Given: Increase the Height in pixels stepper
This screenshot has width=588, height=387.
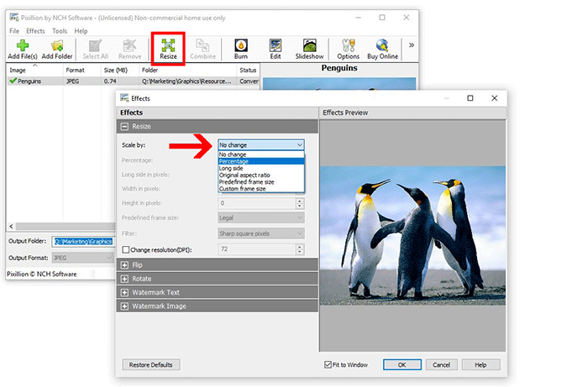Looking at the screenshot, I should click(x=299, y=201).
